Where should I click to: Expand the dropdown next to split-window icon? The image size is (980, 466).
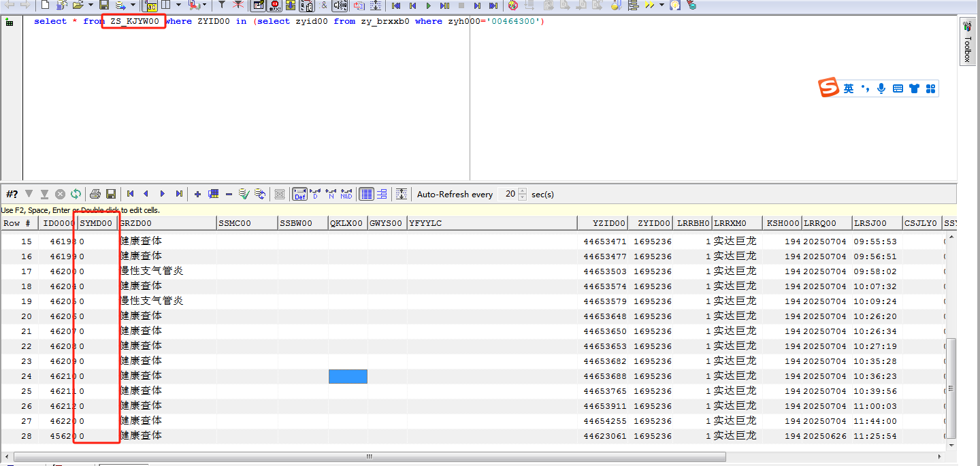(178, 5)
